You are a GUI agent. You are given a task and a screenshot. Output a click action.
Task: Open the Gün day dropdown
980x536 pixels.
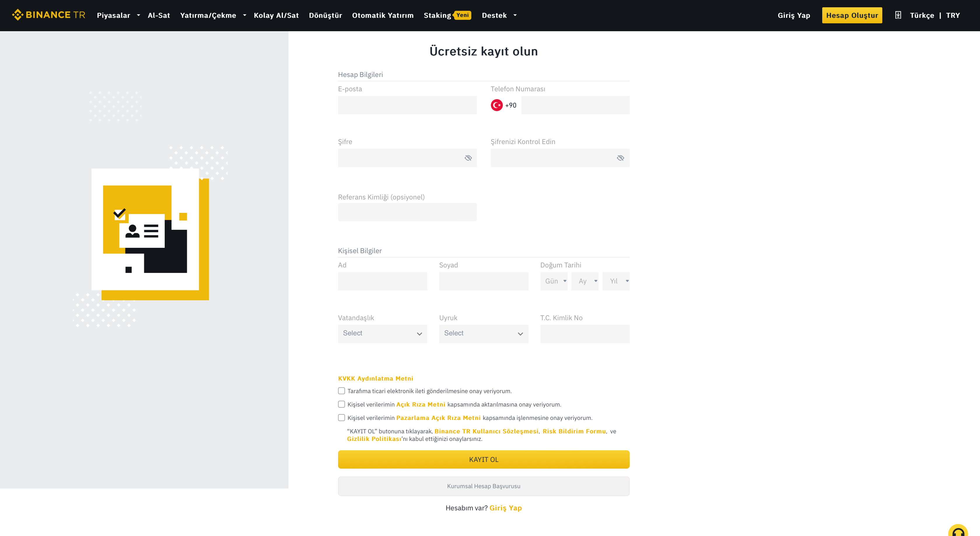click(554, 281)
